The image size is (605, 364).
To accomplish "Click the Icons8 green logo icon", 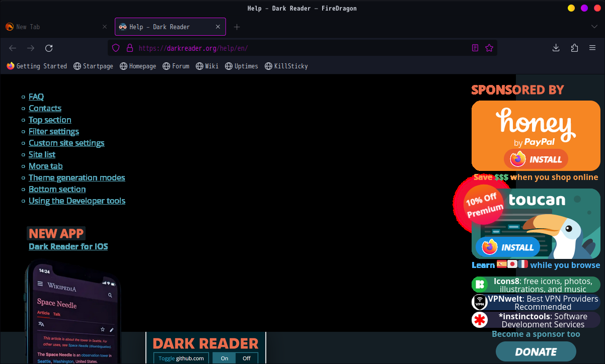I will click(480, 285).
